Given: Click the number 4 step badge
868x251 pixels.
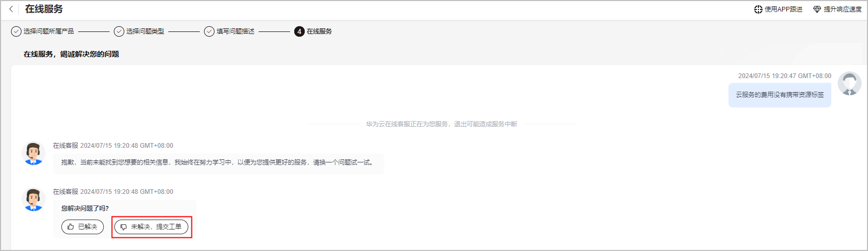Looking at the screenshot, I should [x=299, y=31].
